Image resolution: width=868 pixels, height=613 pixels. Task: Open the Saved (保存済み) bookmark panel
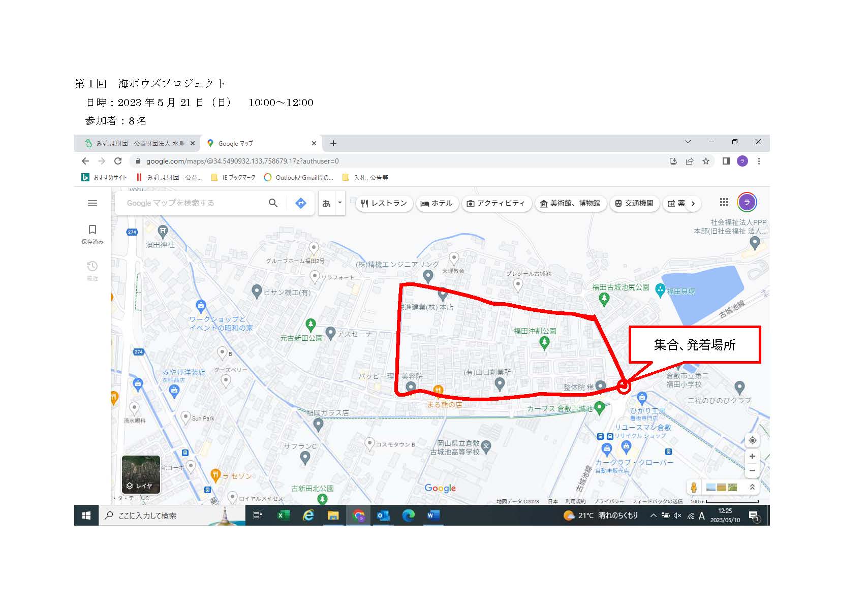92,234
